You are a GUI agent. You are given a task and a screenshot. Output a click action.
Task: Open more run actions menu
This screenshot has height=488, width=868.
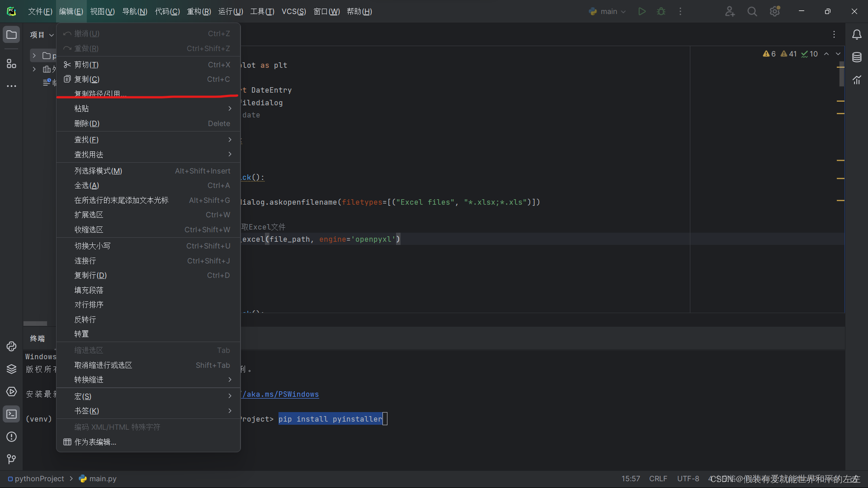[x=680, y=11]
